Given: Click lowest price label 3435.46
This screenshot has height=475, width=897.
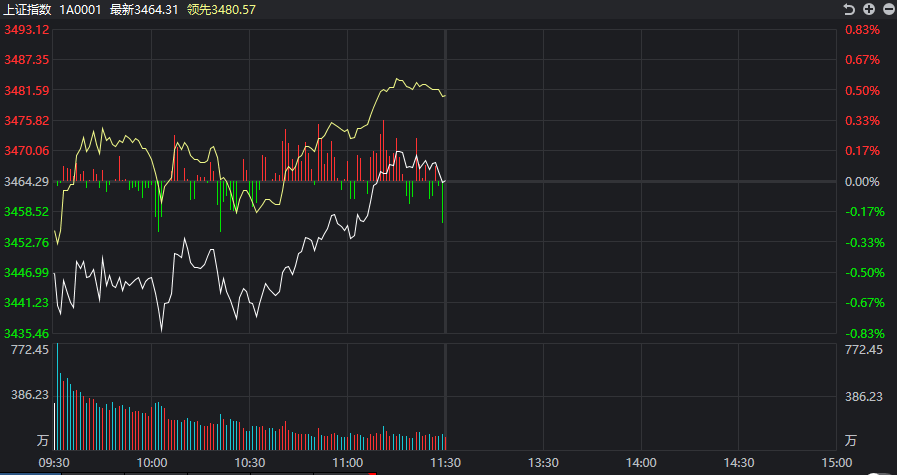Looking at the screenshot, I should [x=27, y=333].
